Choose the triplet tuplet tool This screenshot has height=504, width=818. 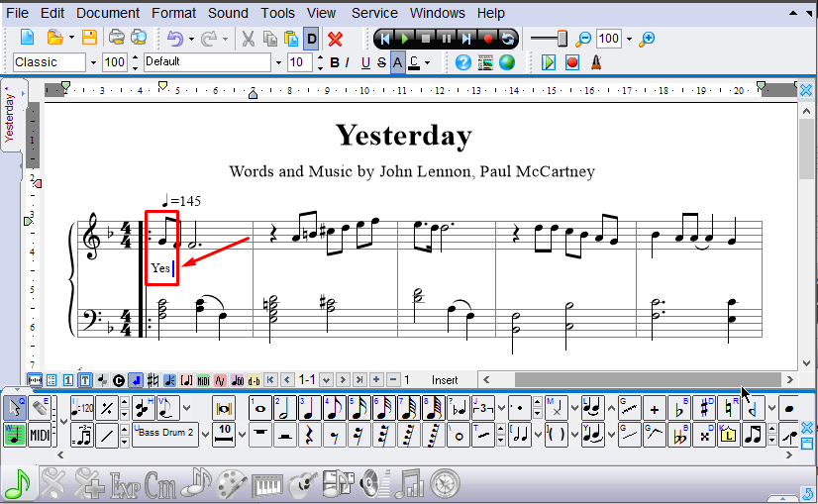click(483, 408)
